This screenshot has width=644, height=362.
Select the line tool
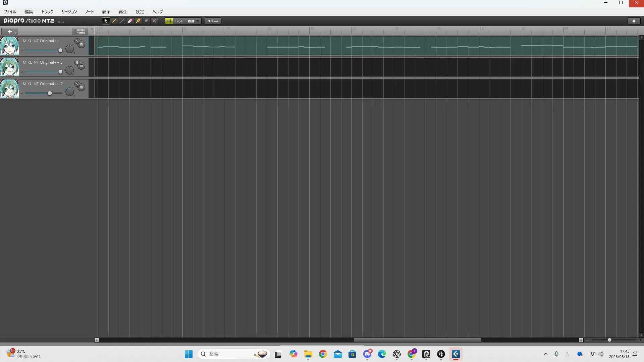pyautogui.click(x=122, y=21)
